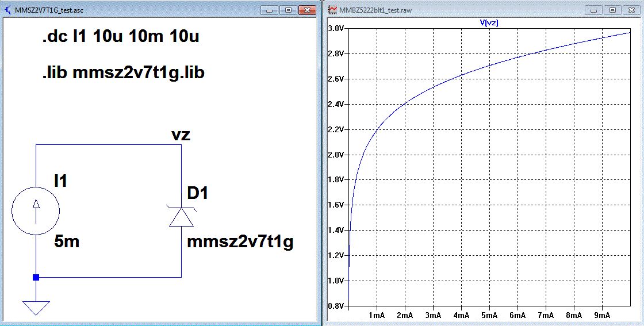Open waveform window's title bar icon menu

click(332, 10)
